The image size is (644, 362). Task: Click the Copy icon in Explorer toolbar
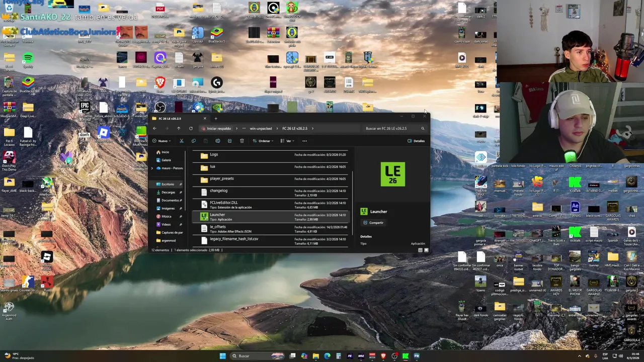(x=193, y=141)
